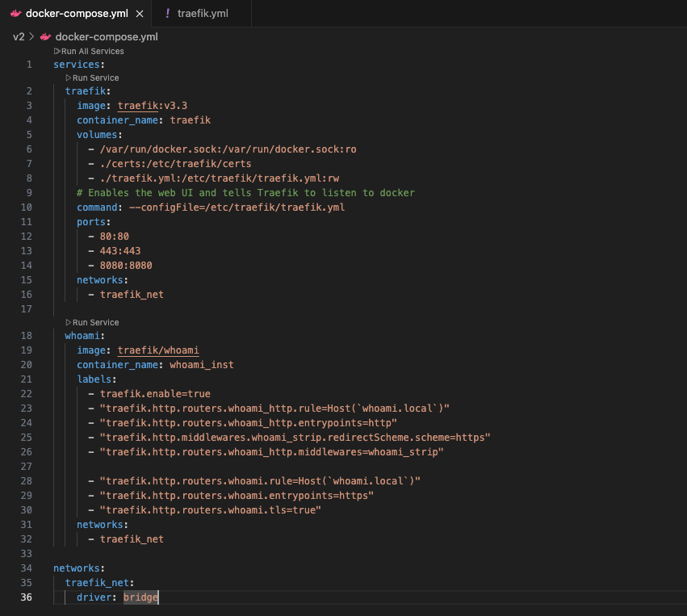Click the 'bridge' driver value
The image size is (687, 616).
[140, 597]
